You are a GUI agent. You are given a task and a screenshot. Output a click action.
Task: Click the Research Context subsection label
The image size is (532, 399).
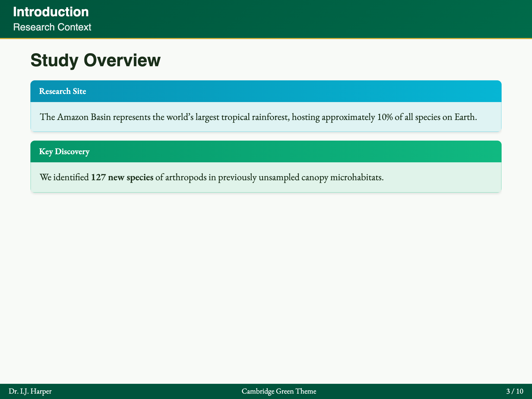[52, 27]
